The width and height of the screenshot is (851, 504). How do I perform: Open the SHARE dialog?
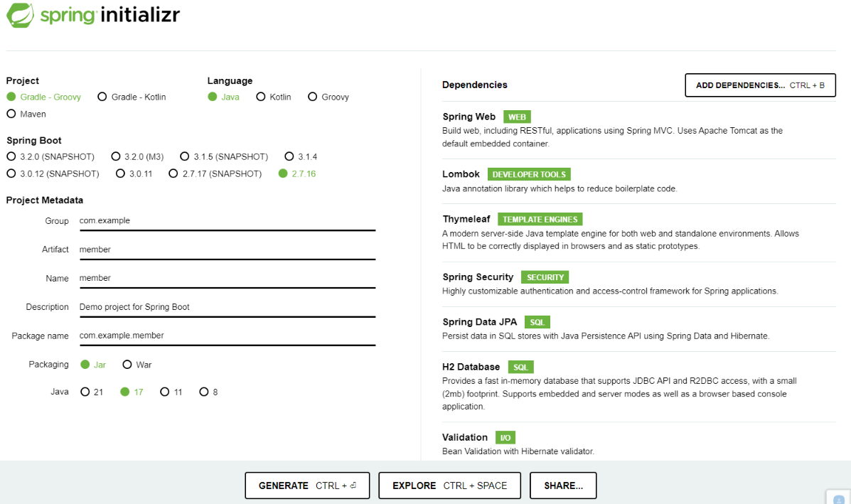tap(563, 486)
